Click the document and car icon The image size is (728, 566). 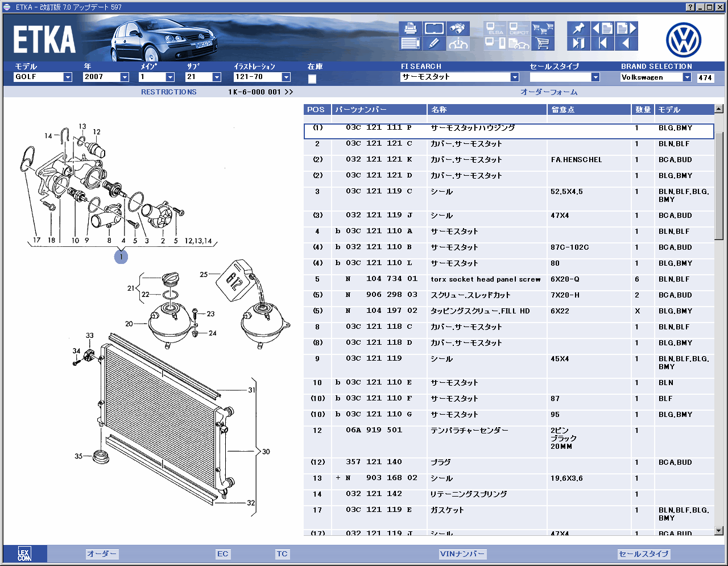point(519,43)
